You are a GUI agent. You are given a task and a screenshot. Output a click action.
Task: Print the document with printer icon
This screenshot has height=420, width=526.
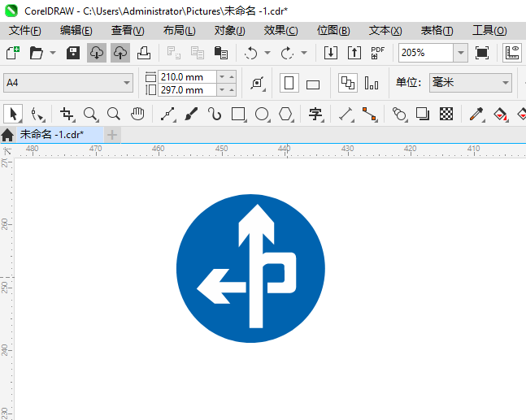point(144,53)
